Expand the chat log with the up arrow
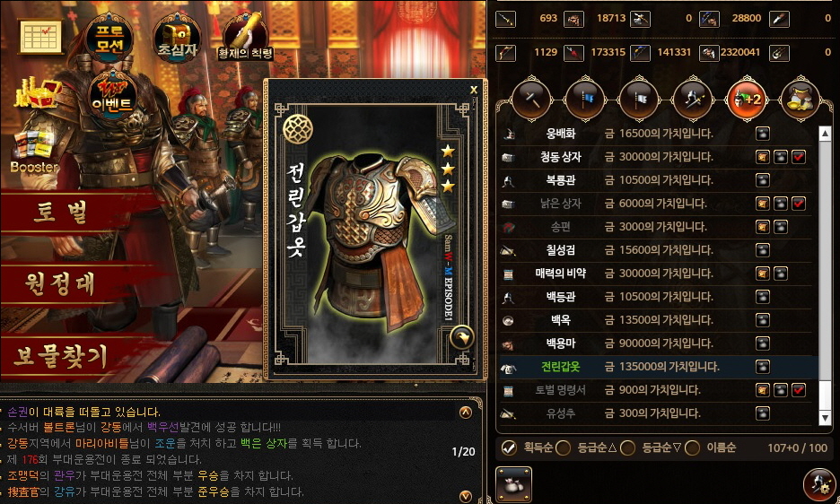840x504 pixels. pyautogui.click(x=466, y=412)
